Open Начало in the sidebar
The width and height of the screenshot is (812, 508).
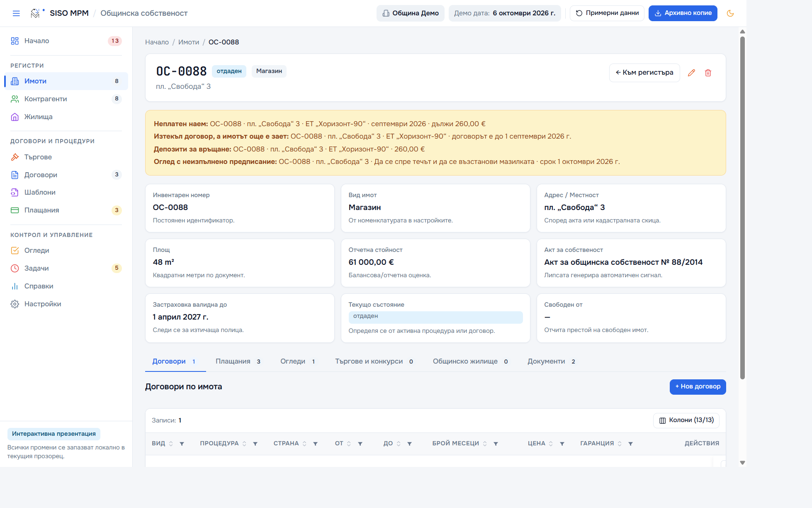click(x=66, y=41)
